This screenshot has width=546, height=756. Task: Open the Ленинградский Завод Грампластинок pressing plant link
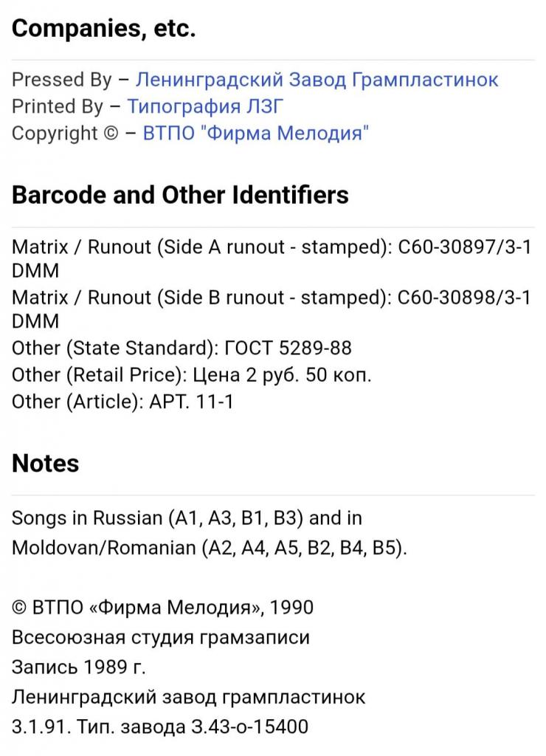click(317, 80)
